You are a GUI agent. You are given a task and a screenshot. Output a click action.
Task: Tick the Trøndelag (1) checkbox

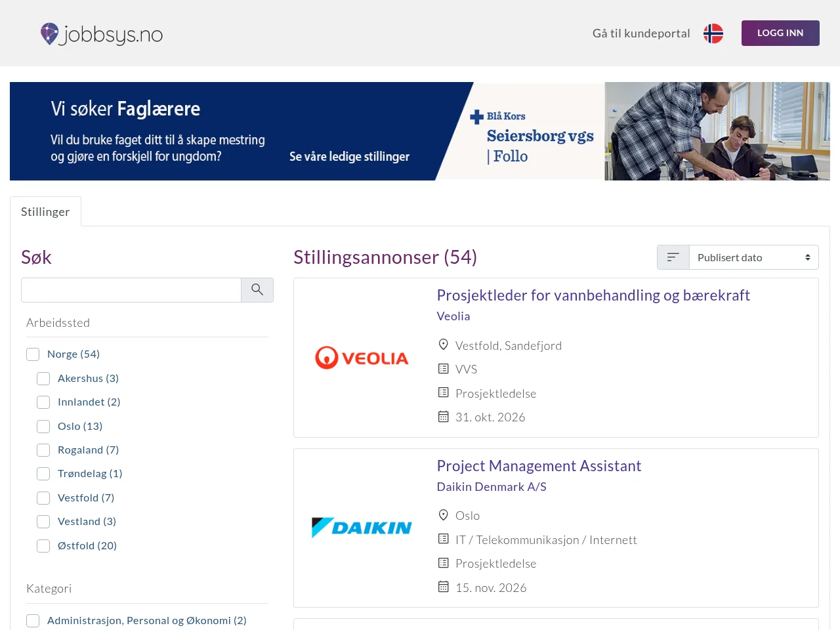click(43, 474)
